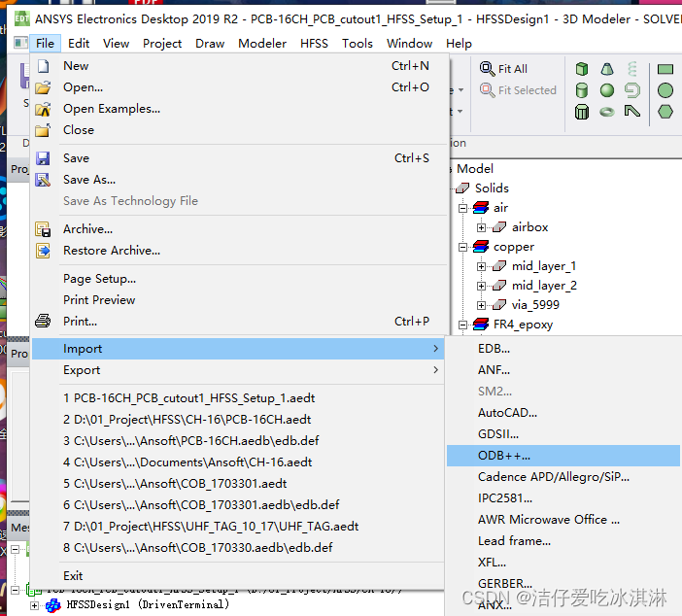Screen dimensions: 682x616
Task: Click the Open folder icon
Action: point(43,87)
